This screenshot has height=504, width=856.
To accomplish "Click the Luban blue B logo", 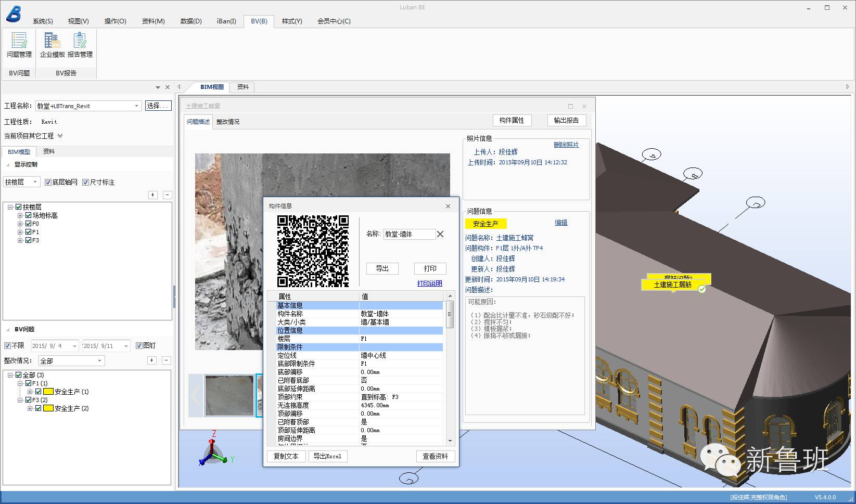I will [14, 14].
